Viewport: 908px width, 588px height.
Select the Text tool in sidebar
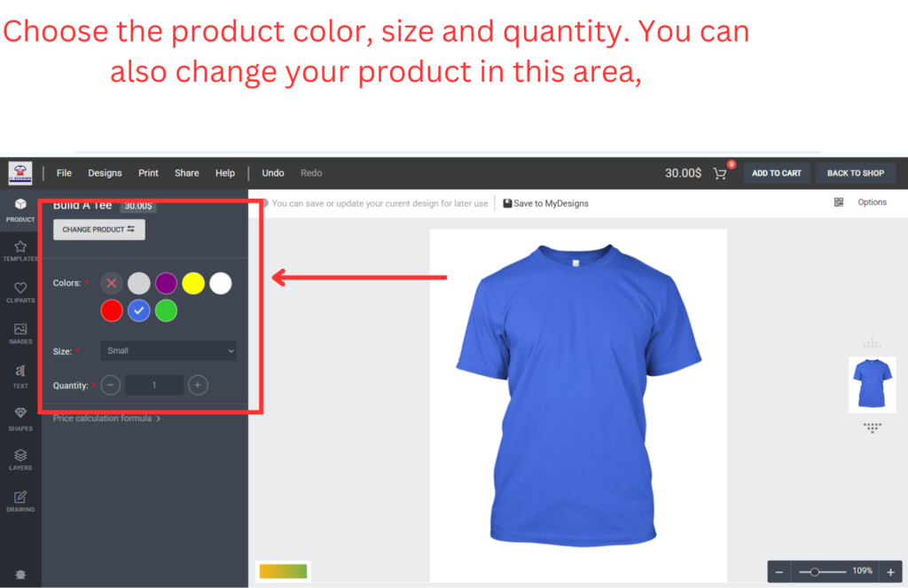click(x=20, y=376)
